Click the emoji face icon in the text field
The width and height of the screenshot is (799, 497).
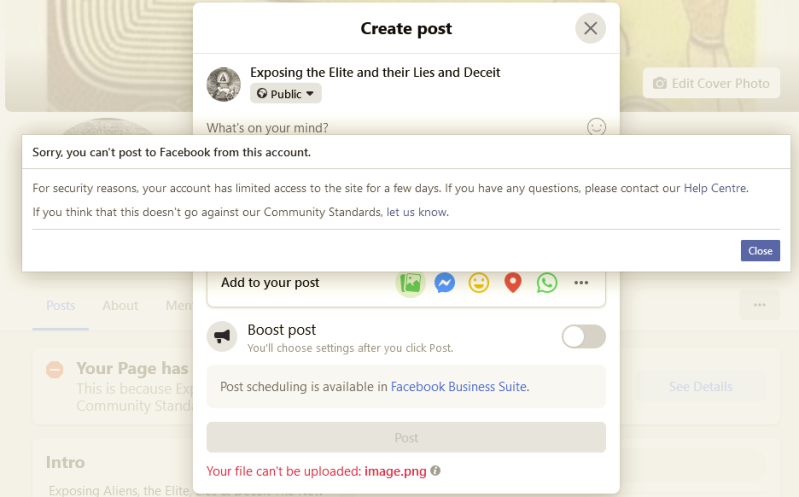click(x=596, y=127)
